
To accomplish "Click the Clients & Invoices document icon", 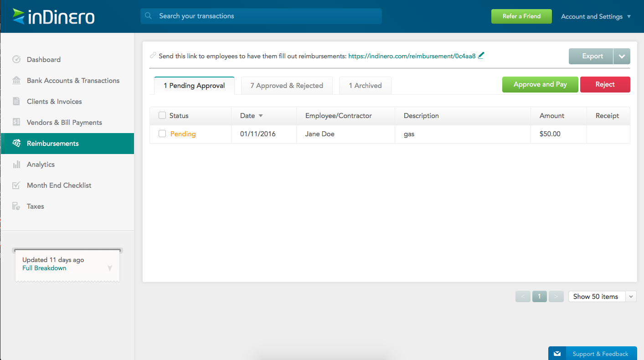I will [x=16, y=102].
